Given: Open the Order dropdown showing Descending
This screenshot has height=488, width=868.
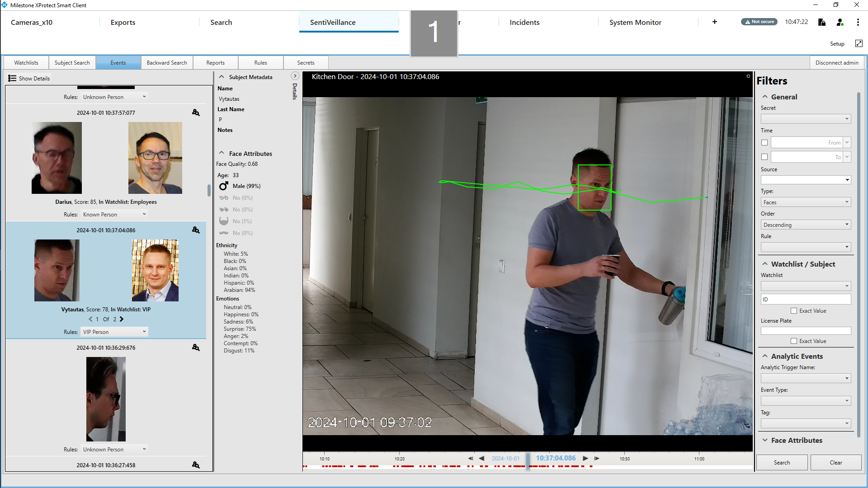Looking at the screenshot, I should [806, 225].
